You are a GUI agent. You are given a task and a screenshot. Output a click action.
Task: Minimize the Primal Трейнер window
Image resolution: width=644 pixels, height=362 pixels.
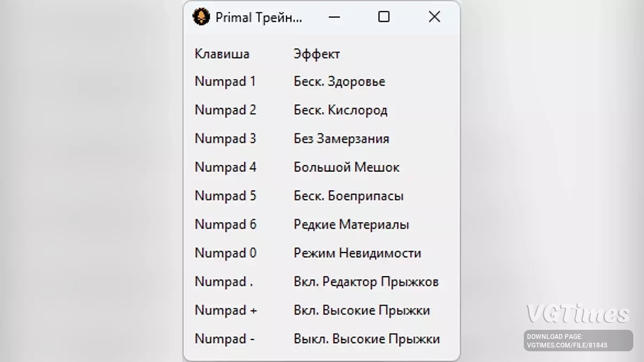coord(334,17)
